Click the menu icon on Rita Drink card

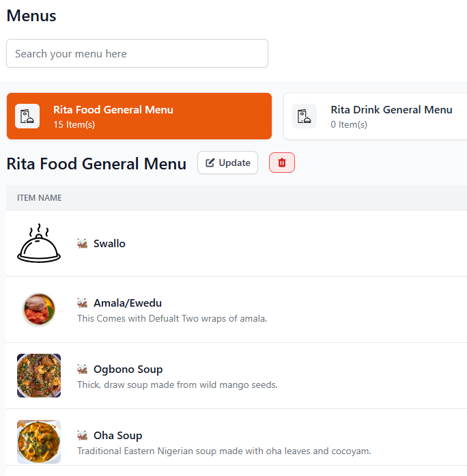pyautogui.click(x=305, y=116)
